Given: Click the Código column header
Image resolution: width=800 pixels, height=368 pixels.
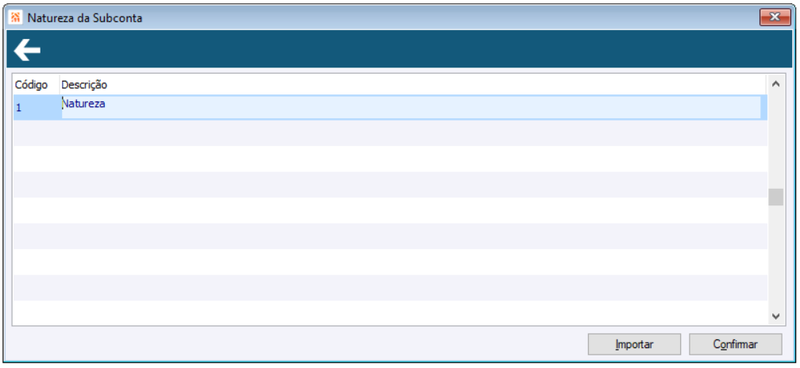Looking at the screenshot, I should point(36,85).
